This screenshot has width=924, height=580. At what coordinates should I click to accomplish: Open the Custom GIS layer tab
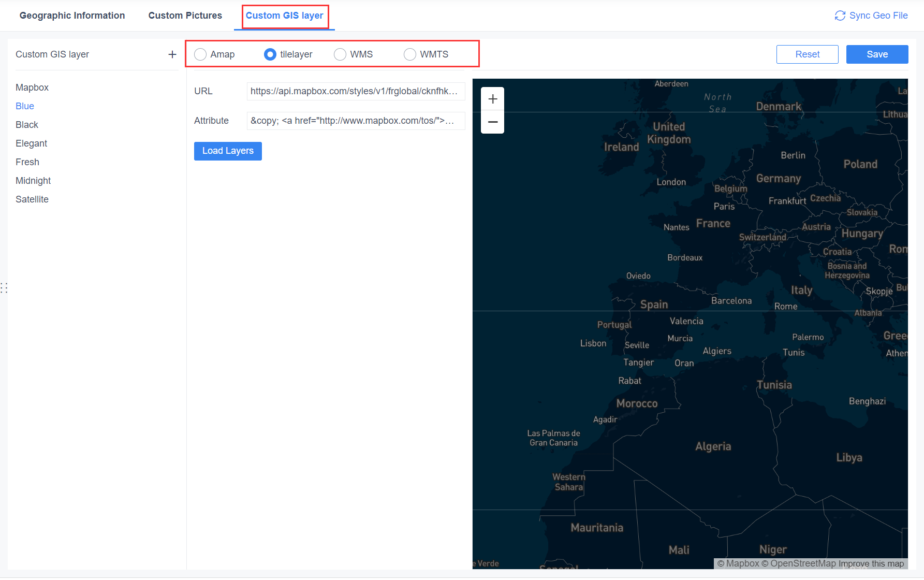click(285, 16)
